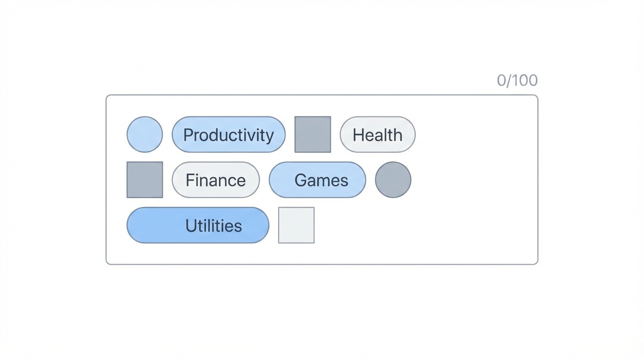Viewport: 644px width, 359px height.
Task: Click the dark gray circle icon after Games
Action: coord(393,179)
